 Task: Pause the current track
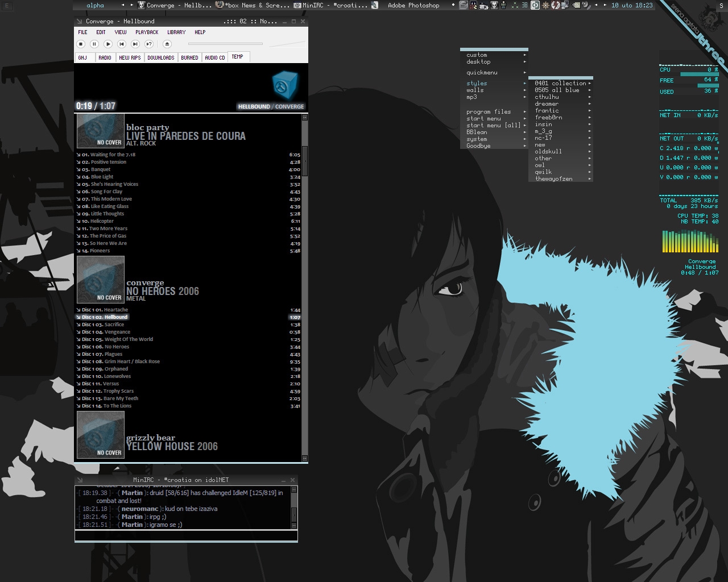coord(94,44)
